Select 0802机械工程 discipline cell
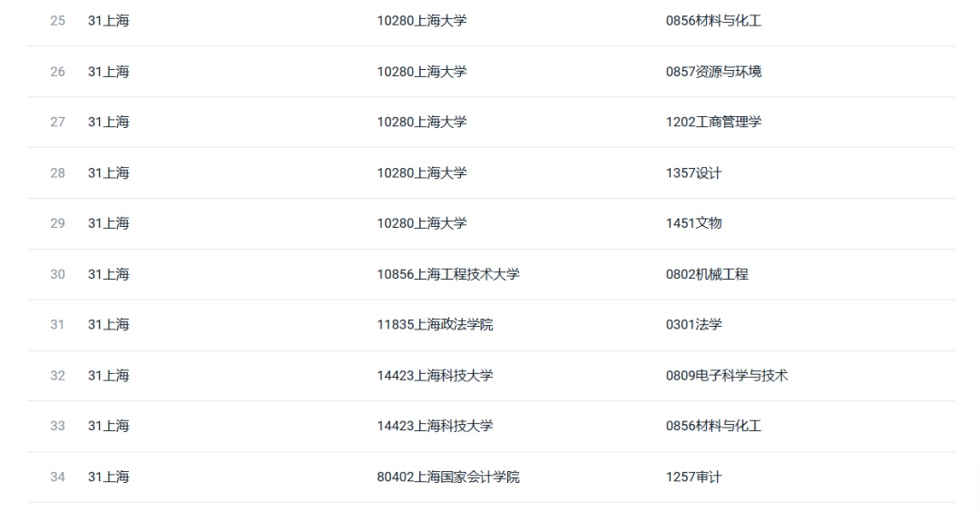 706,274
